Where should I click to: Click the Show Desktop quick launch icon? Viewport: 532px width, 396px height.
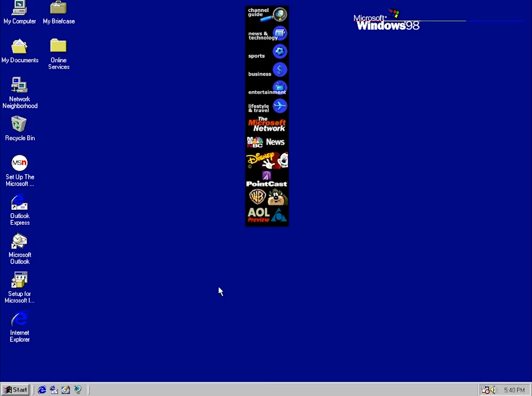click(66, 390)
